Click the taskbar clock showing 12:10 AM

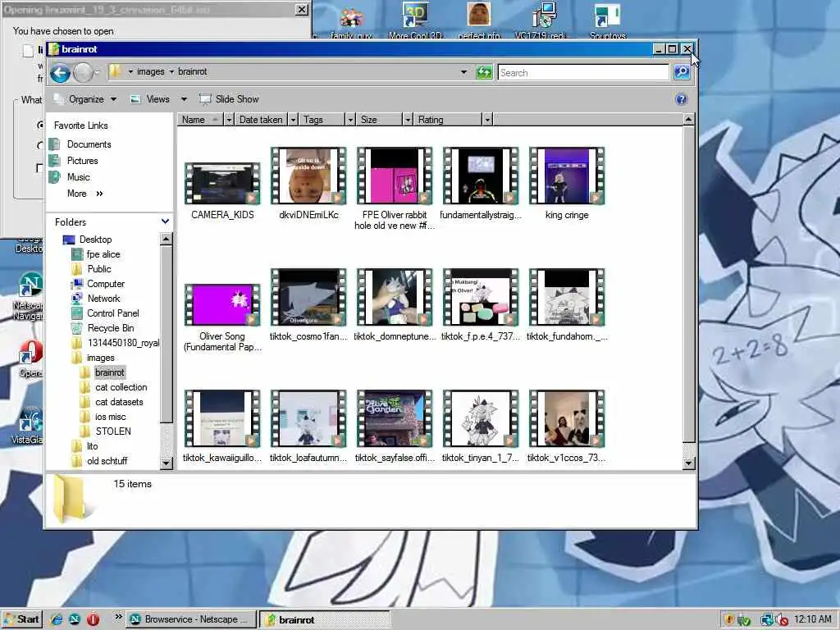[x=813, y=619]
